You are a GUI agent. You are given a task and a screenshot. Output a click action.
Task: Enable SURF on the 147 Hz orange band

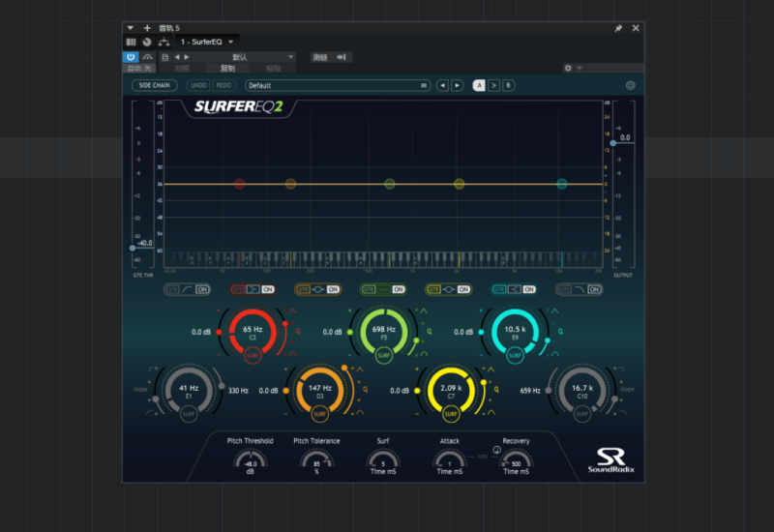319,414
